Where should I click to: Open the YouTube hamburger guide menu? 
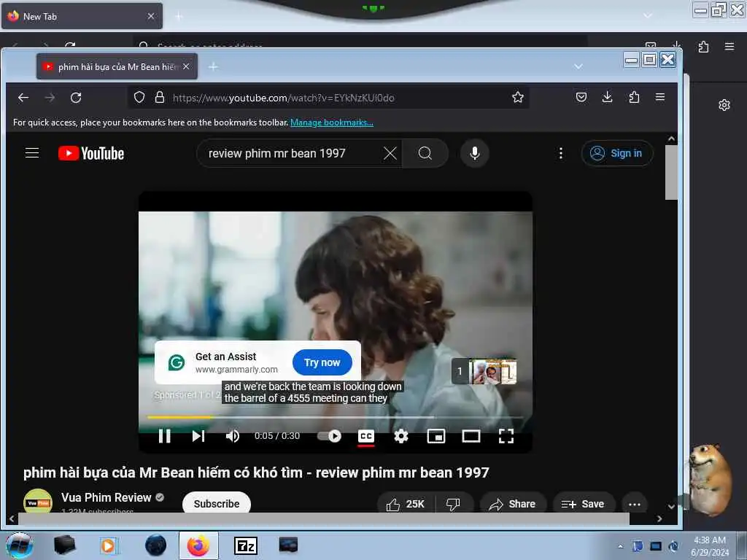click(x=32, y=153)
